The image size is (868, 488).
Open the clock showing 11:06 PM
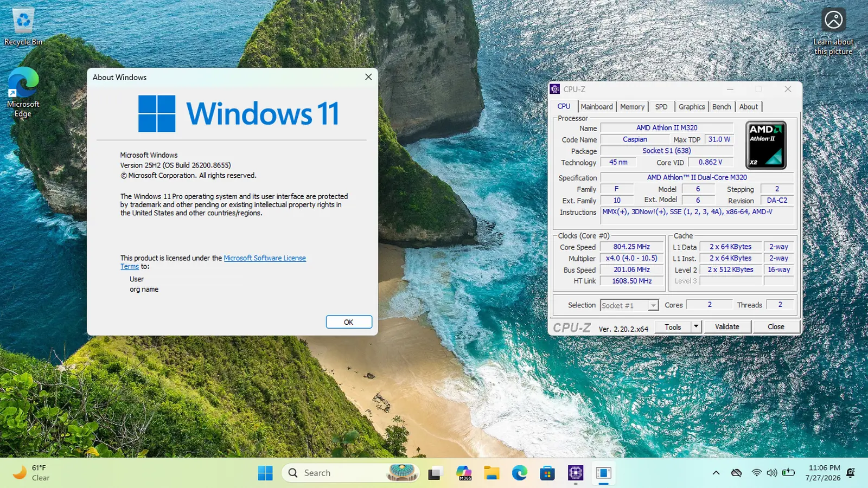pyautogui.click(x=824, y=473)
